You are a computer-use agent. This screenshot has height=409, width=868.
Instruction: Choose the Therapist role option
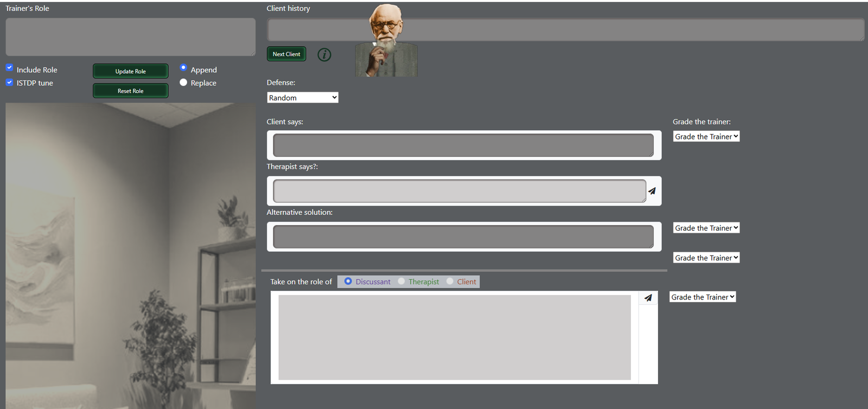click(401, 281)
